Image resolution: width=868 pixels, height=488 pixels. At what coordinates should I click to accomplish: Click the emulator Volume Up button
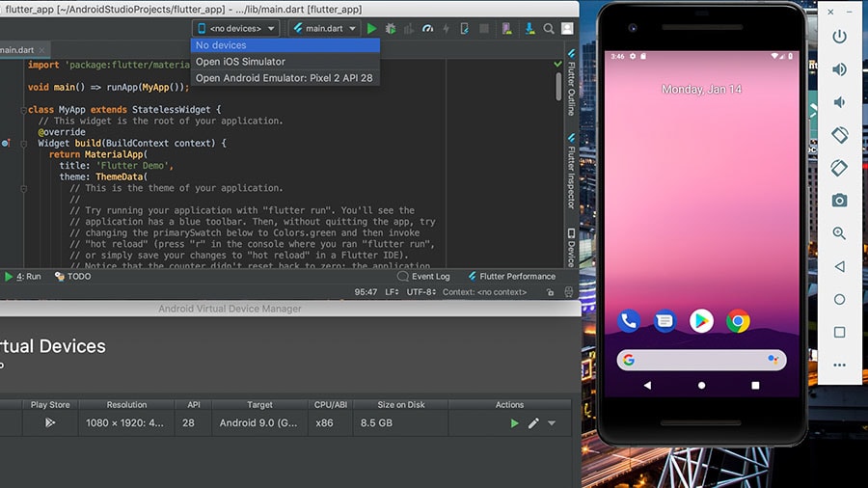(x=839, y=69)
